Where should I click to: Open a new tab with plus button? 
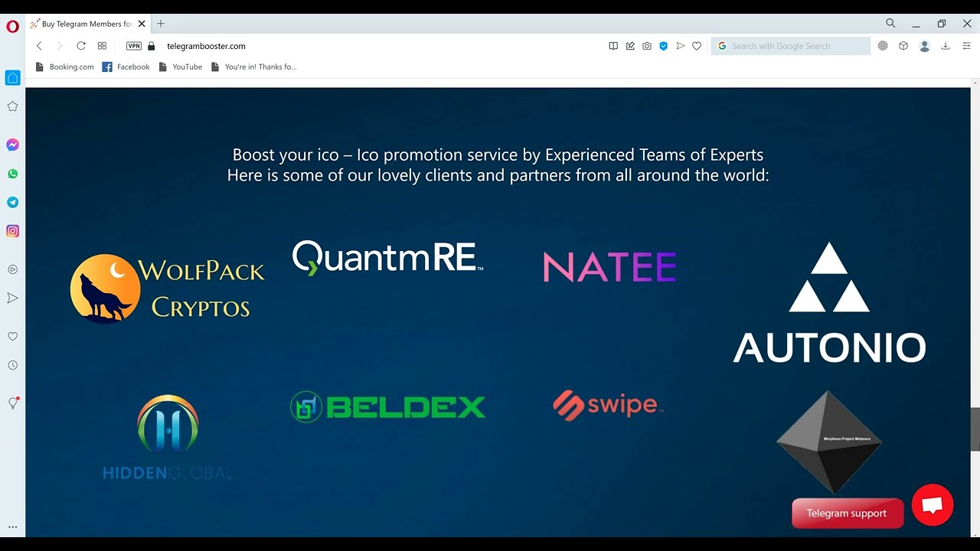pos(161,24)
